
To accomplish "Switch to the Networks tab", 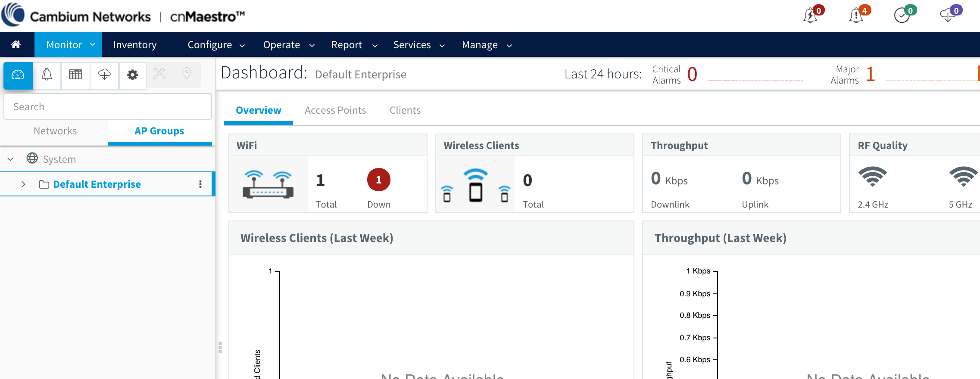I will [x=55, y=131].
